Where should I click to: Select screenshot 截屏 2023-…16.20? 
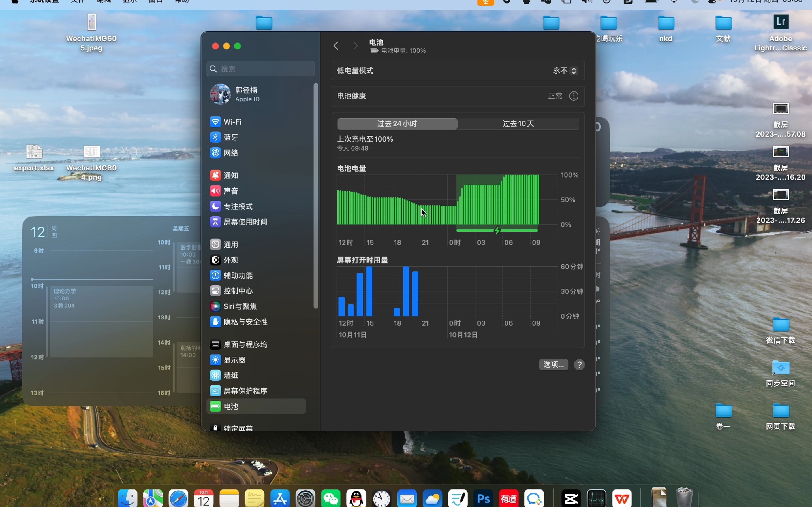click(x=781, y=163)
